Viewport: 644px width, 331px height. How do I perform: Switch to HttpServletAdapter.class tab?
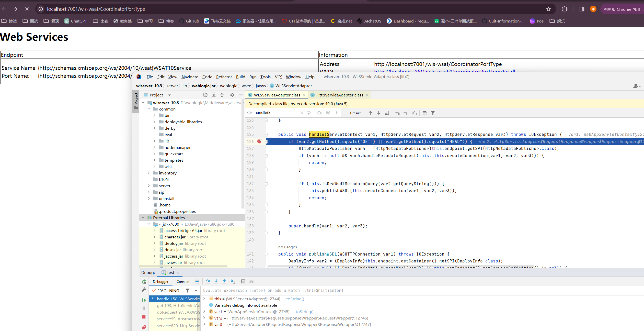339,95
